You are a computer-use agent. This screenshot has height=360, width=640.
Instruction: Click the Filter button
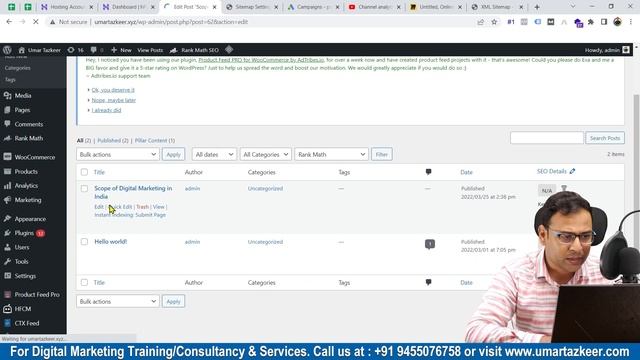pos(382,154)
